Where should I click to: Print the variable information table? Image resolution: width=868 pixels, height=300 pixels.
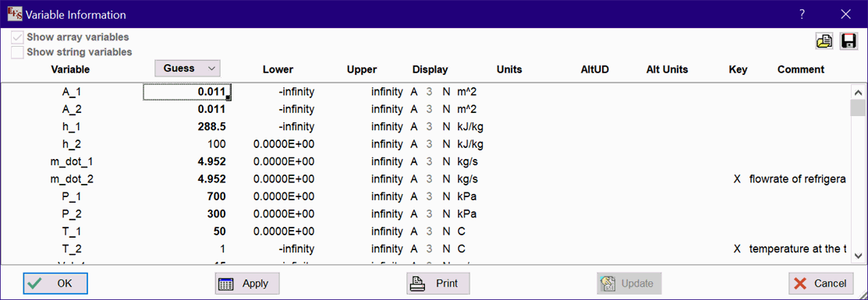click(x=438, y=284)
